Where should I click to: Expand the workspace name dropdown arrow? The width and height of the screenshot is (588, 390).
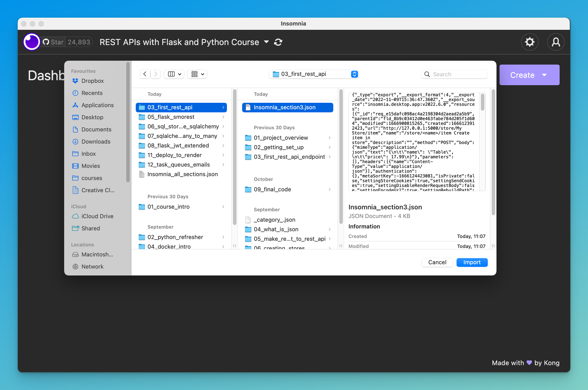click(x=266, y=42)
